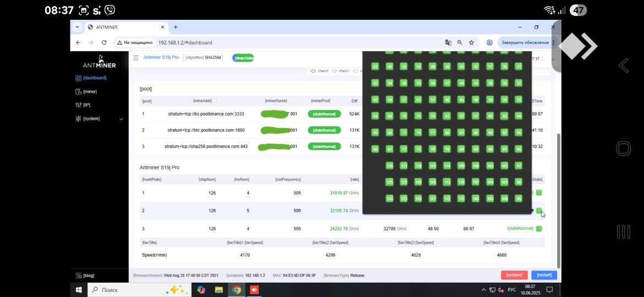This screenshot has height=297, width=644.
Task: Open Windows notification center icon
Action: (x=549, y=290)
